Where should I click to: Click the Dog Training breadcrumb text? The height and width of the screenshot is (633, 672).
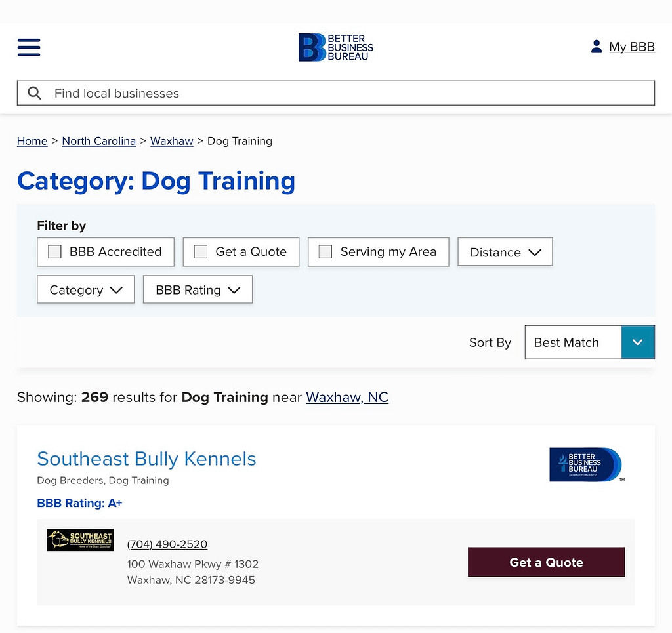point(240,141)
